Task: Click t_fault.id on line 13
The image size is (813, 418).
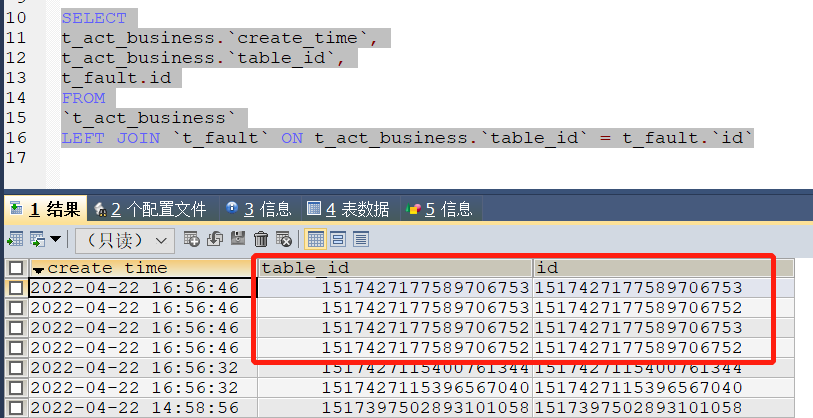Action: (116, 78)
